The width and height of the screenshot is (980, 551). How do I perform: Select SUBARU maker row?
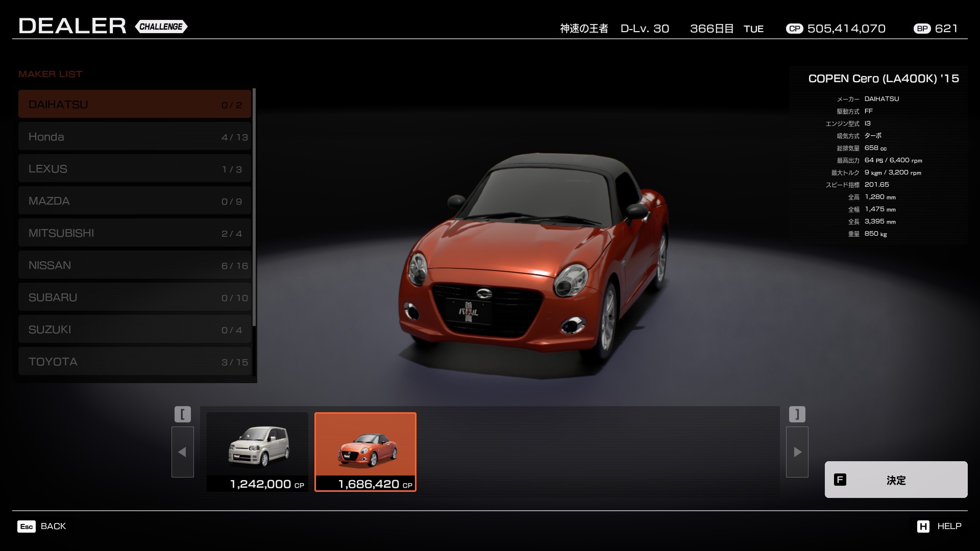135,297
